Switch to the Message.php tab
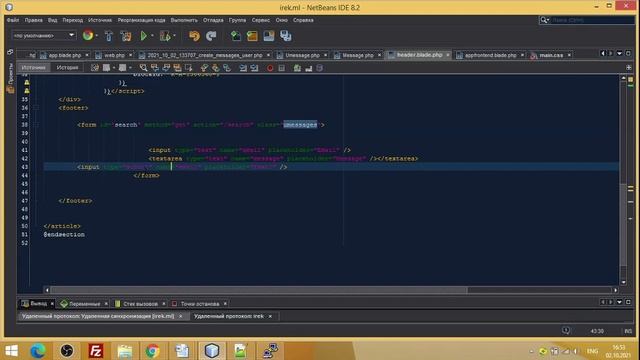Screen dimensions: 640x360 [358, 55]
